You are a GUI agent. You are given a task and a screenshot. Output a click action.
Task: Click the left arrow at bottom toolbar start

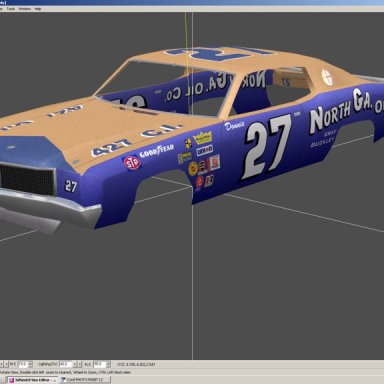[1, 364]
